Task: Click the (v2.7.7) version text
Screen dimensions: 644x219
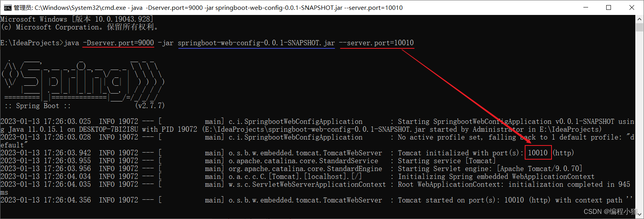Action: pyautogui.click(x=150, y=106)
